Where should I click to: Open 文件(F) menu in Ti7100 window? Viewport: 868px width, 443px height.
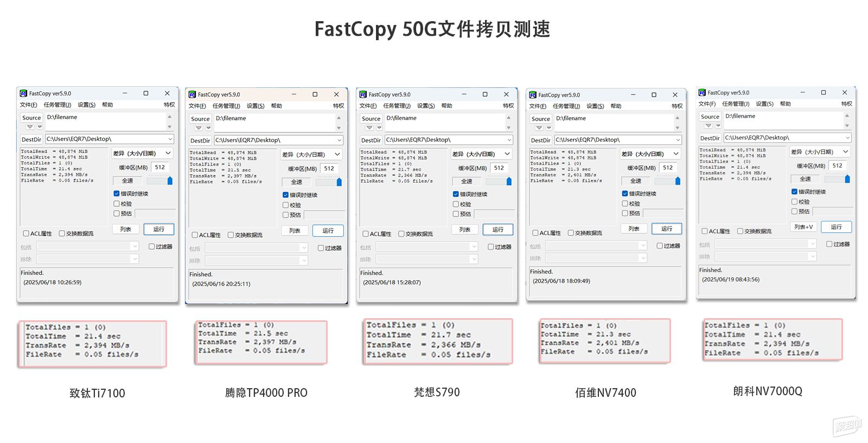tap(29, 105)
